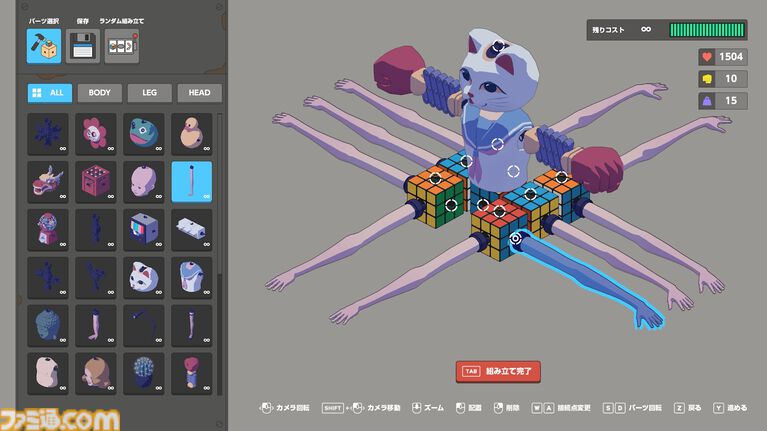767x431 pixels.
Task: Click the green 残りコスト cost bar
Action: pos(707,30)
